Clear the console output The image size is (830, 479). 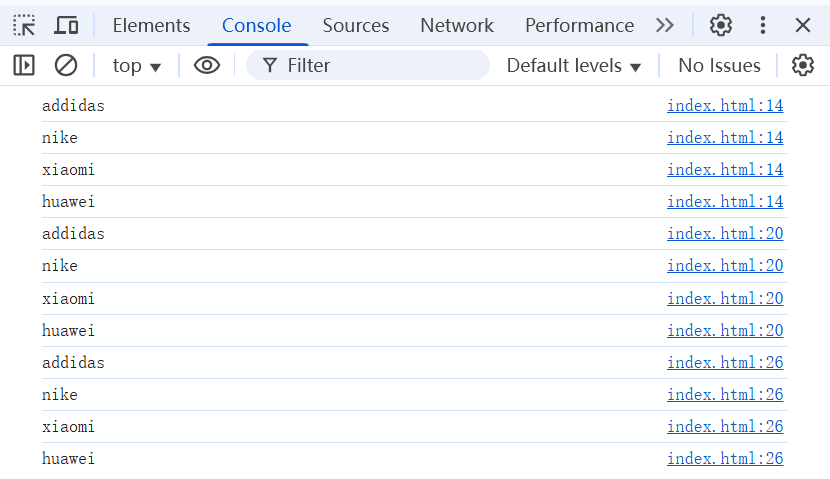[66, 66]
